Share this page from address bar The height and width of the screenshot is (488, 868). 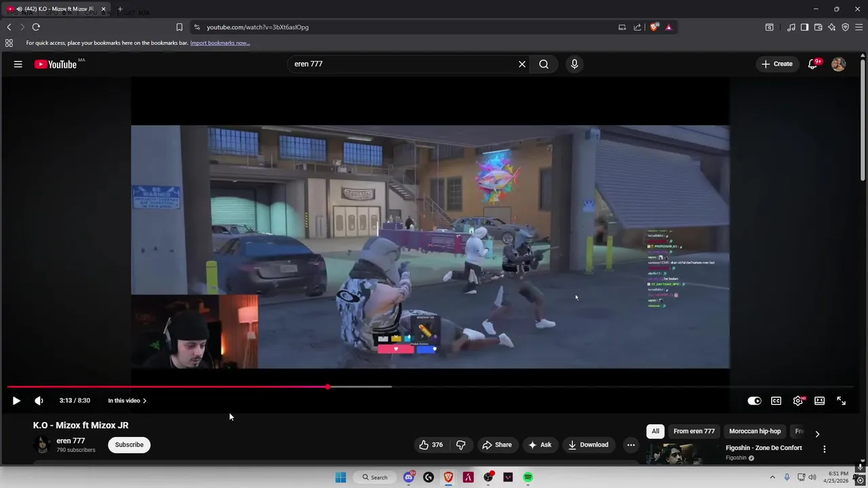pos(637,27)
